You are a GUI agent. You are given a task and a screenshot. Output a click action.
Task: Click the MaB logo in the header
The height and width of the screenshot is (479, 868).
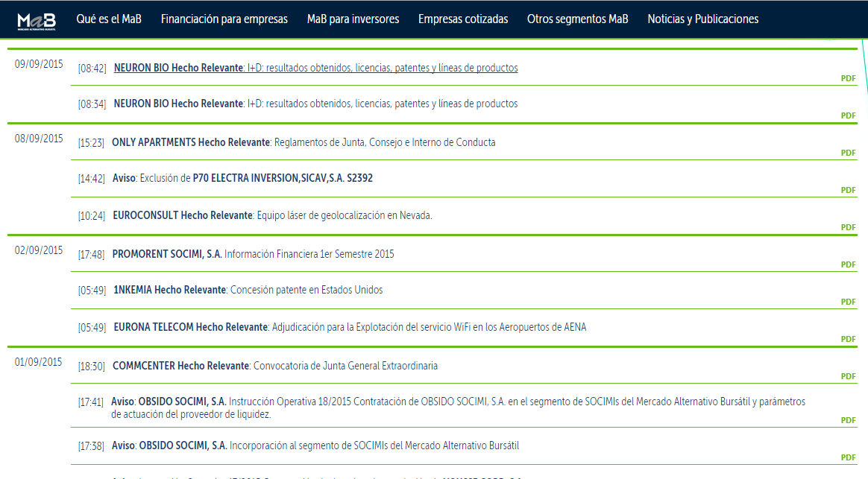[x=37, y=22]
